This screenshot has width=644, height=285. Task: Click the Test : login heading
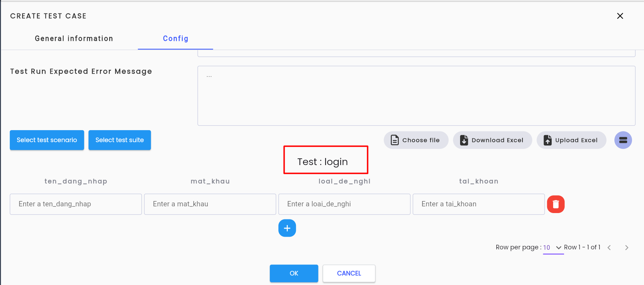[x=322, y=162]
